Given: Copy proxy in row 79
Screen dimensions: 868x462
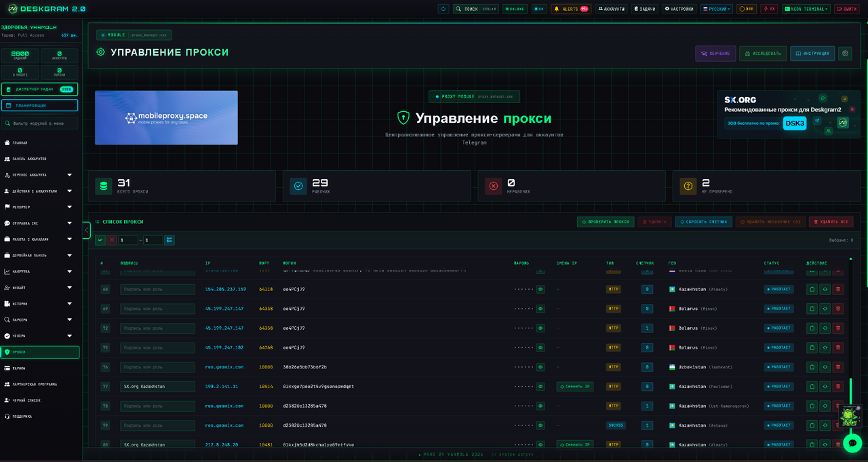Looking at the screenshot, I should (x=812, y=425).
